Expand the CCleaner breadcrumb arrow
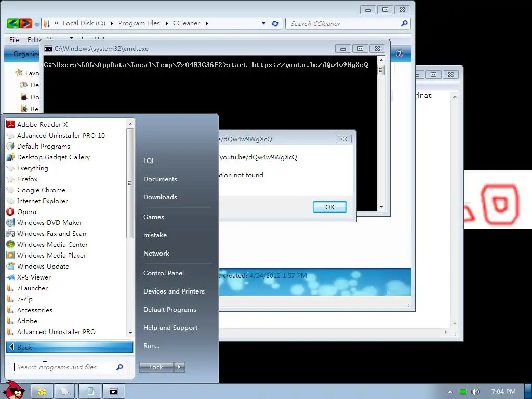 206,23
